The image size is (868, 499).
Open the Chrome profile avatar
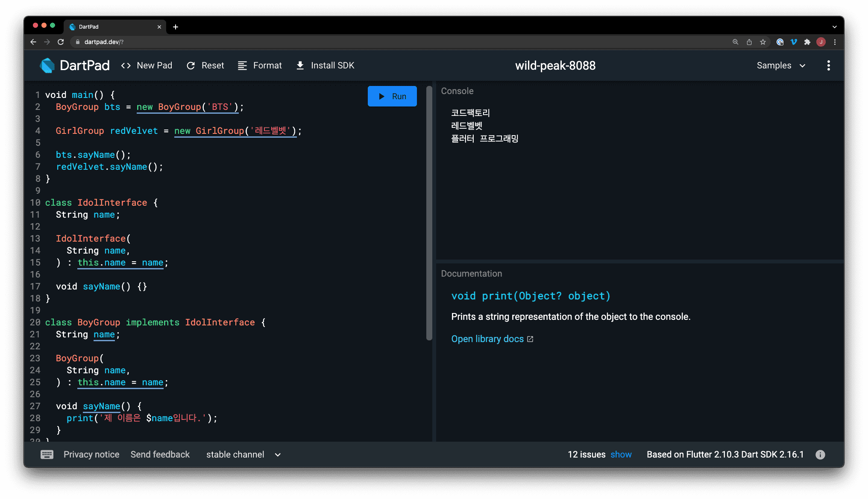pyautogui.click(x=821, y=42)
